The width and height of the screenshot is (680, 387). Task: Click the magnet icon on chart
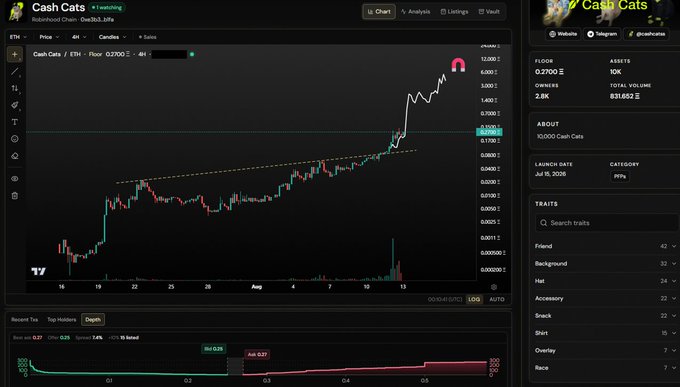pos(458,65)
